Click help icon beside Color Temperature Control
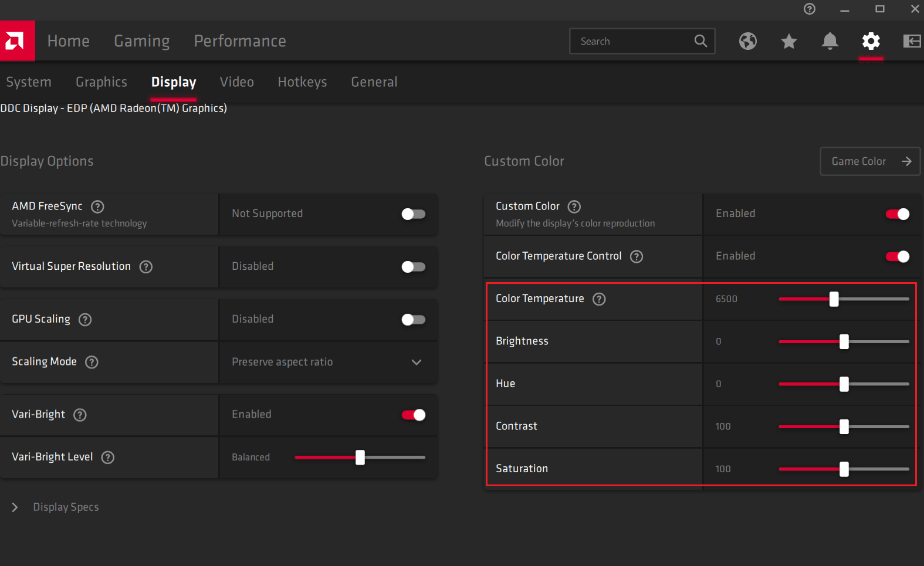 coord(636,256)
